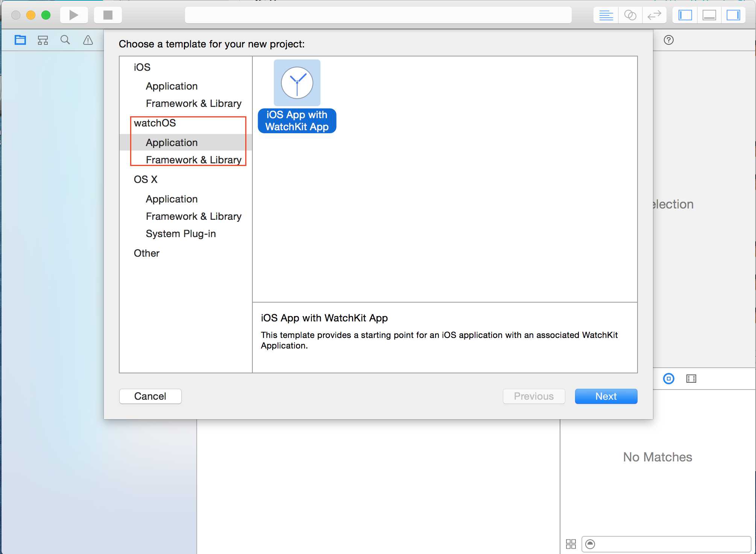Viewport: 756px width, 554px height.
Task: Stop the running build
Action: (x=108, y=15)
